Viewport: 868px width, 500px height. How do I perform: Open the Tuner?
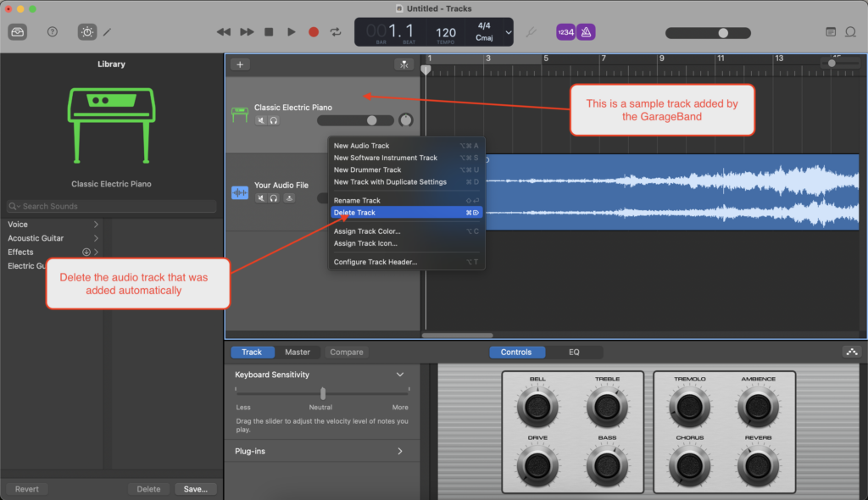click(x=531, y=32)
